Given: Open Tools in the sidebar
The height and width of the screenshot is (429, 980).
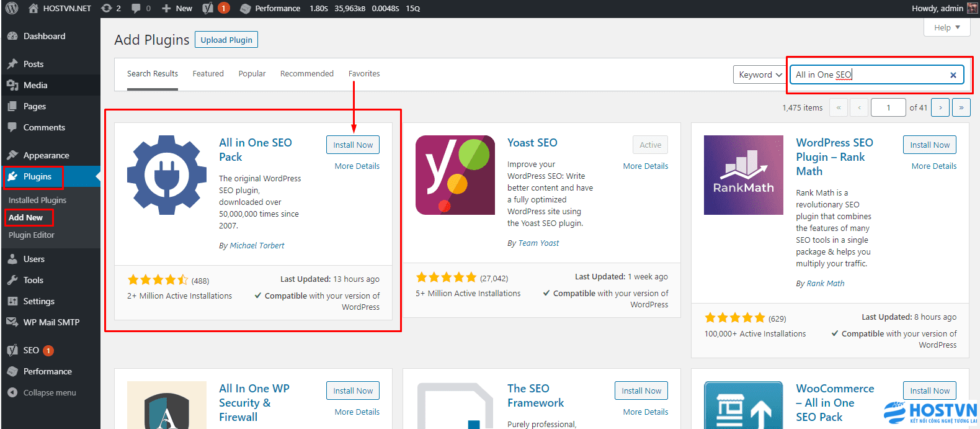Looking at the screenshot, I should (33, 280).
